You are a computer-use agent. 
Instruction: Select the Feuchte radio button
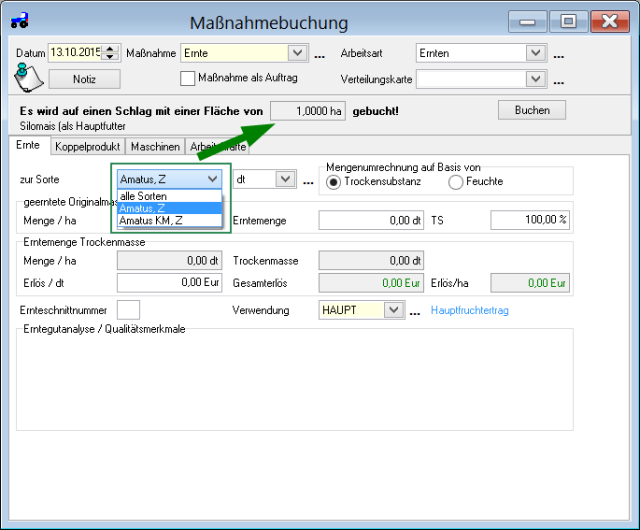click(456, 182)
